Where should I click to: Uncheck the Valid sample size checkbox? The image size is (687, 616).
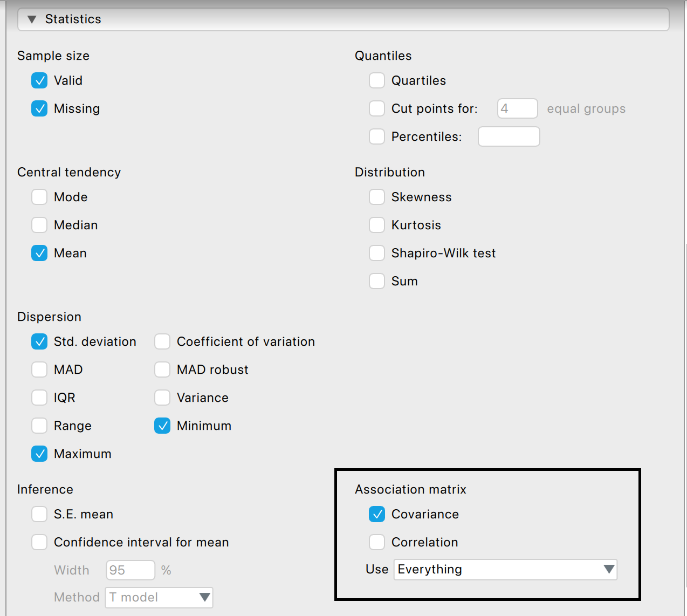[x=39, y=80]
